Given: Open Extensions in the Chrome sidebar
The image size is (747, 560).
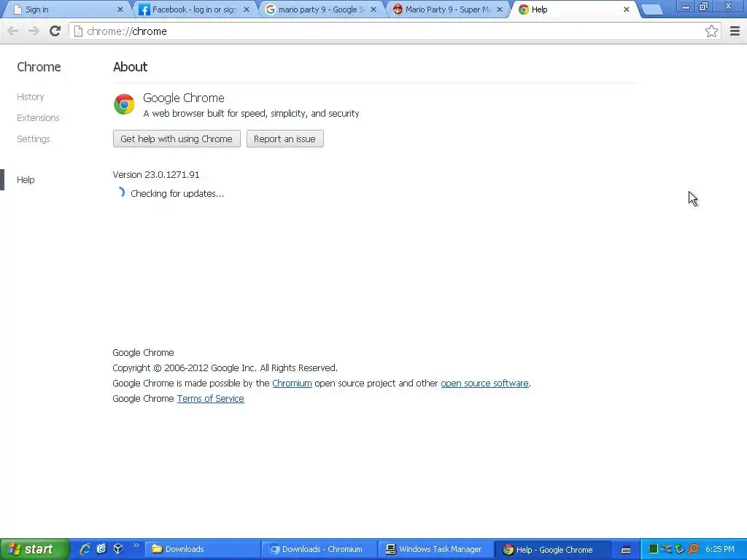Looking at the screenshot, I should click(x=38, y=117).
